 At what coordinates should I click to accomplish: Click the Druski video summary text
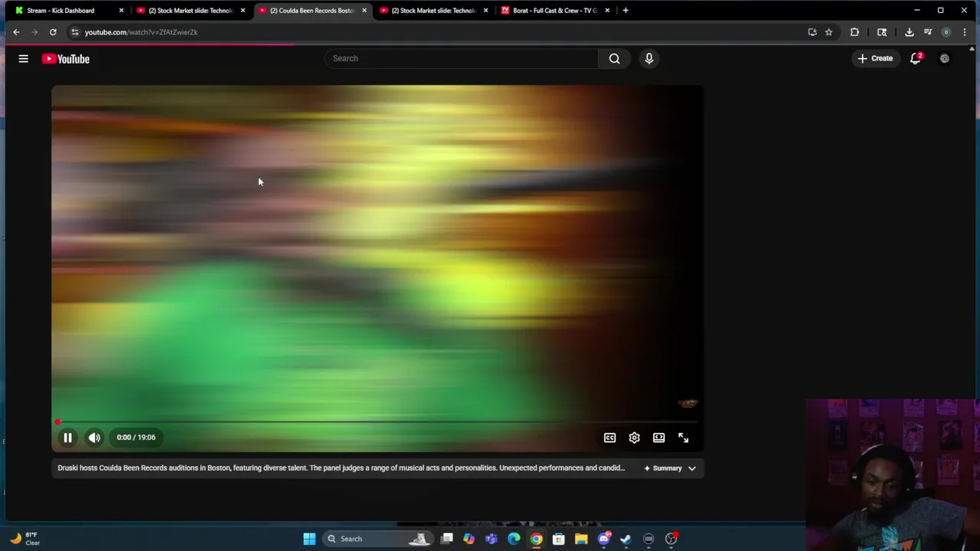341,468
